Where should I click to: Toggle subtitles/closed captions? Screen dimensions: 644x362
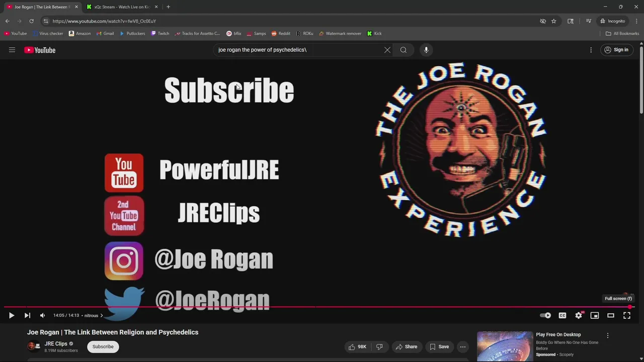click(562, 315)
